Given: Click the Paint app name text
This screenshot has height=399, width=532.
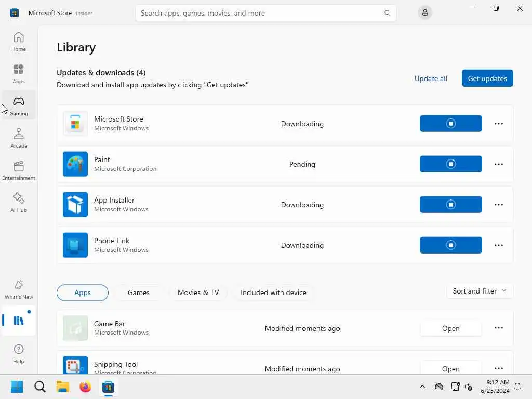Looking at the screenshot, I should coord(102,159).
